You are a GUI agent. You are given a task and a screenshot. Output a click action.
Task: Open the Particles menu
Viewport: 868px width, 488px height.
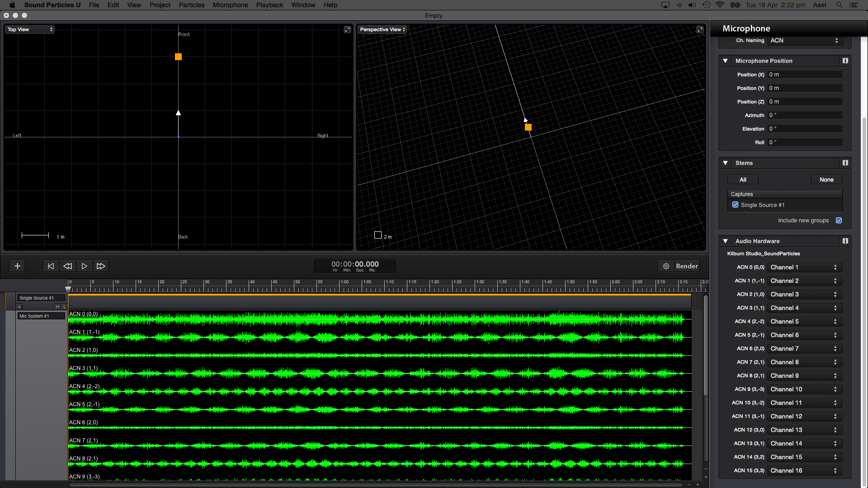click(192, 5)
